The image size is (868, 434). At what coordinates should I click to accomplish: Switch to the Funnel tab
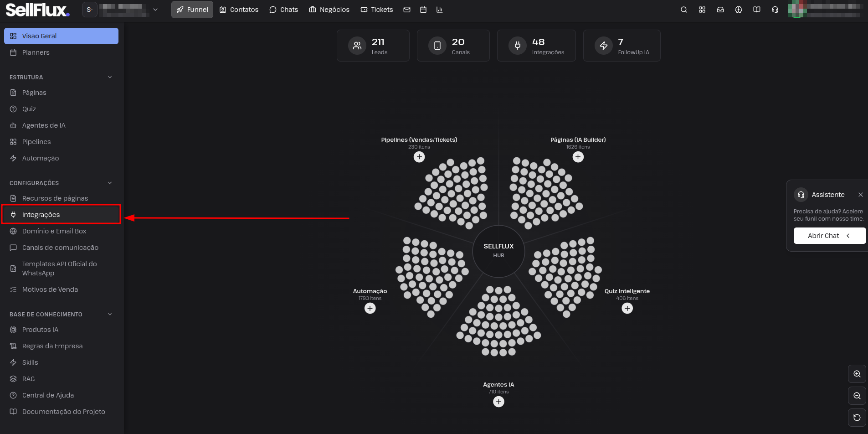click(192, 10)
